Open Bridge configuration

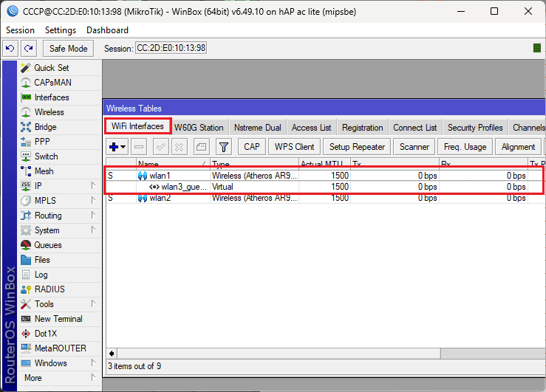point(59,127)
